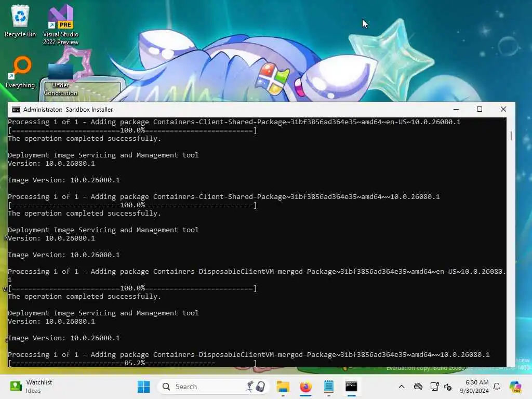Screen dimensions: 532x399
Task: Open the Notepad taskbar icon
Action: pos(328,387)
